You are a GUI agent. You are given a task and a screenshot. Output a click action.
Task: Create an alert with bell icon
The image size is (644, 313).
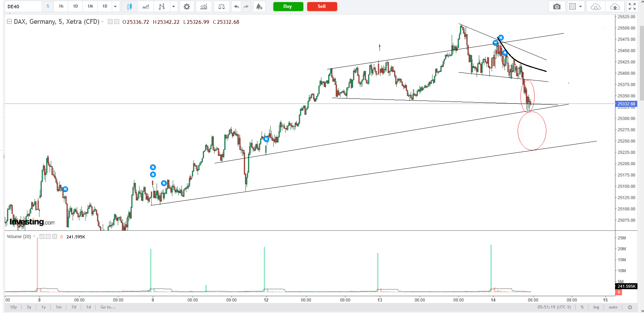(259, 7)
